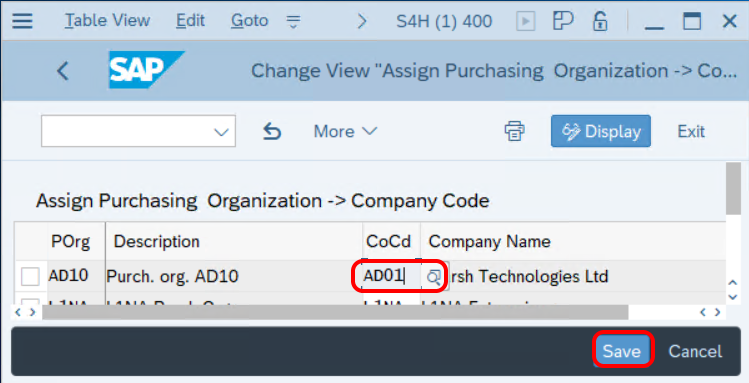The image size is (749, 383).
Task: Click the new session layout icon
Action: coord(563,21)
